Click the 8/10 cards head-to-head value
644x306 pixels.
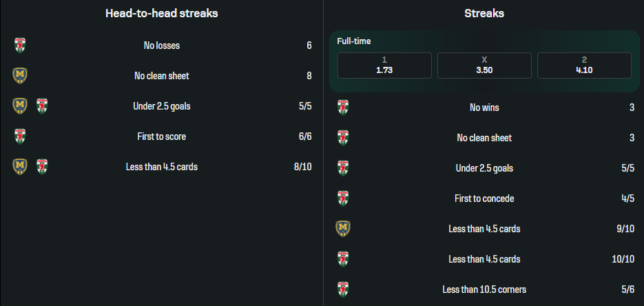(302, 166)
